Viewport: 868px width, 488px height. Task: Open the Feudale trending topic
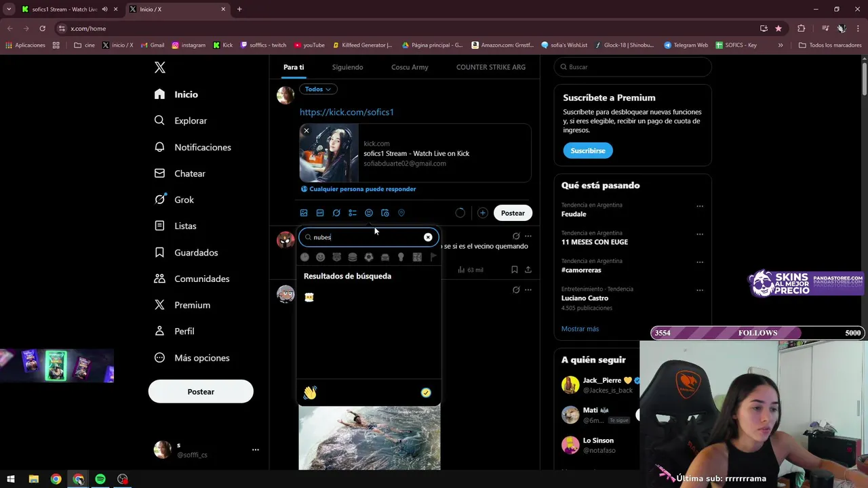[x=574, y=214]
